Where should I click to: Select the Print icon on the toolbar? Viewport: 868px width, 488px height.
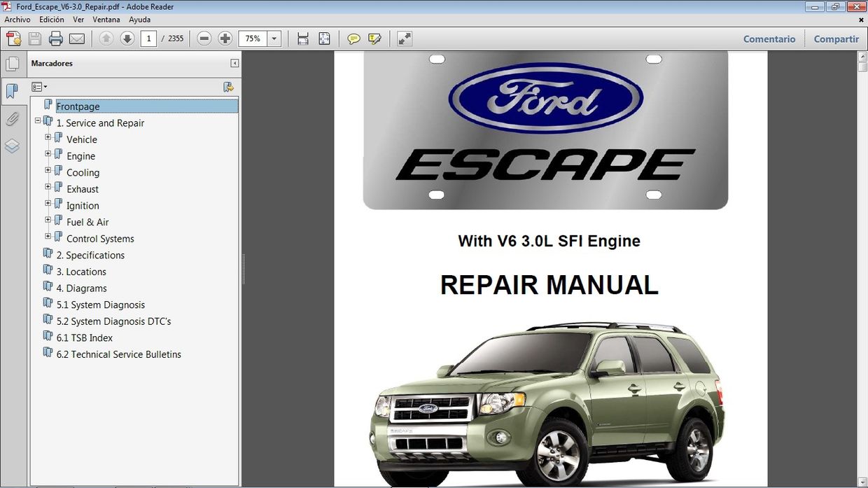coord(55,39)
